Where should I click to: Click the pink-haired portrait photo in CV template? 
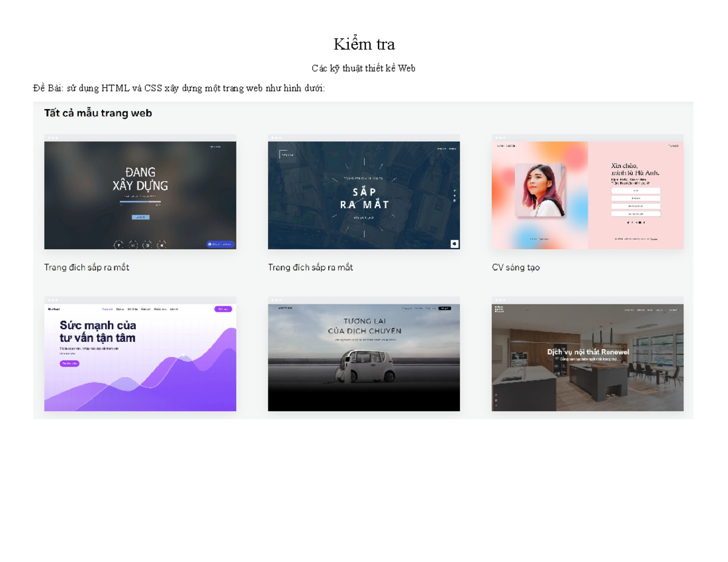(540, 190)
